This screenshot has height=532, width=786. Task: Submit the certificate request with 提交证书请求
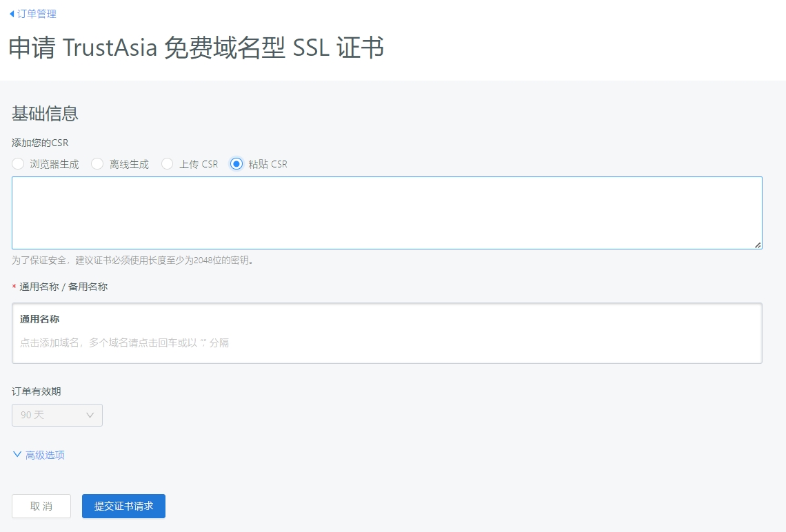tap(123, 506)
